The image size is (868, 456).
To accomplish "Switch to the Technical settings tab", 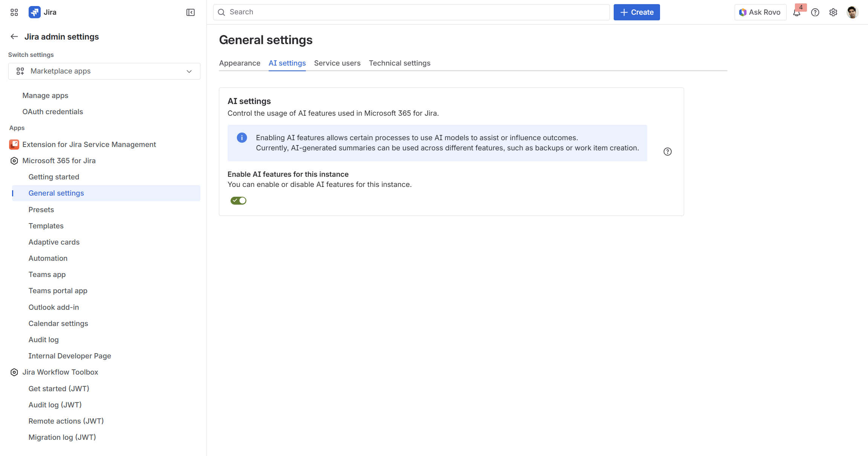I will [x=399, y=63].
